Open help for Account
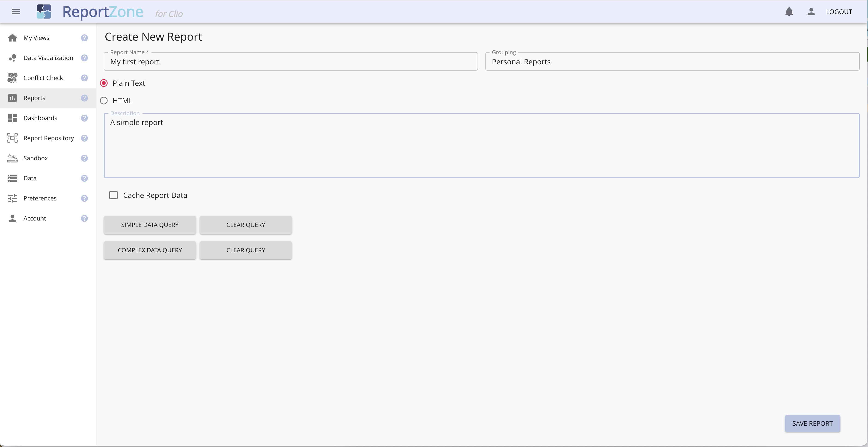This screenshot has width=868, height=447. click(x=84, y=218)
